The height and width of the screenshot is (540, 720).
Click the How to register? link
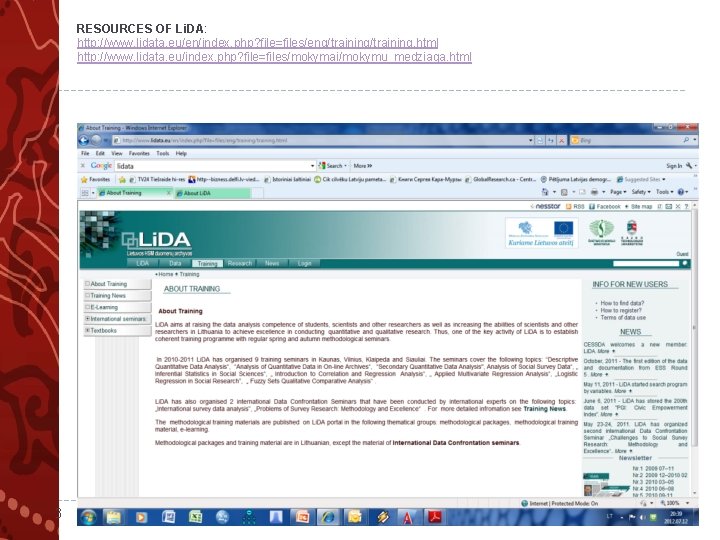click(x=621, y=310)
